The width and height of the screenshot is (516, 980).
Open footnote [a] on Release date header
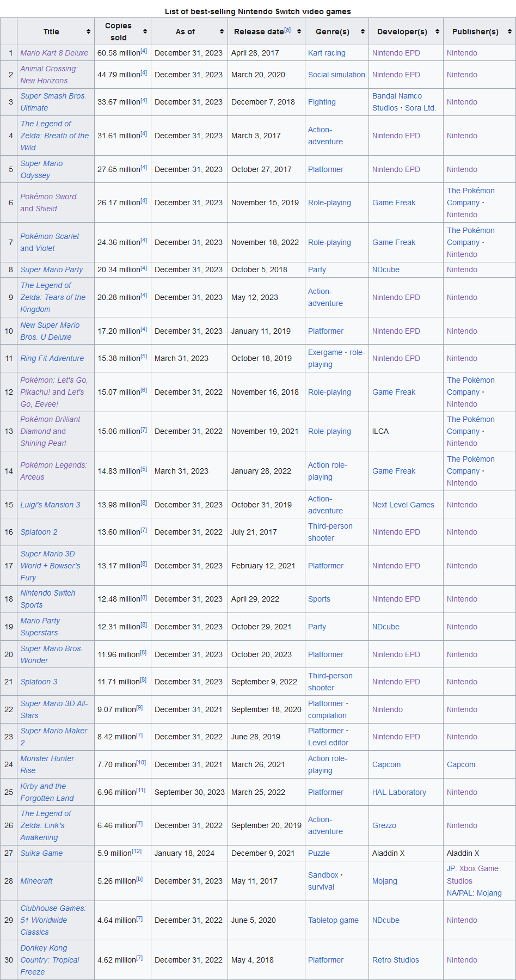pos(287,29)
